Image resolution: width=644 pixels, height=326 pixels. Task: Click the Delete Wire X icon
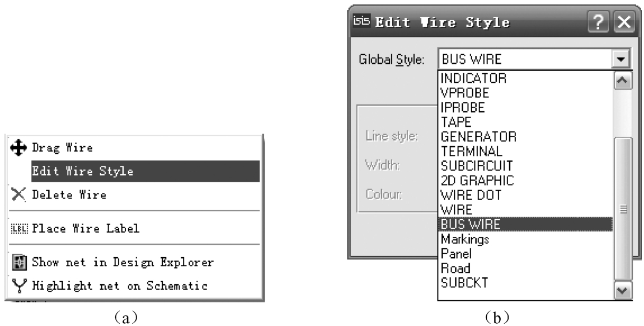pos(18,195)
